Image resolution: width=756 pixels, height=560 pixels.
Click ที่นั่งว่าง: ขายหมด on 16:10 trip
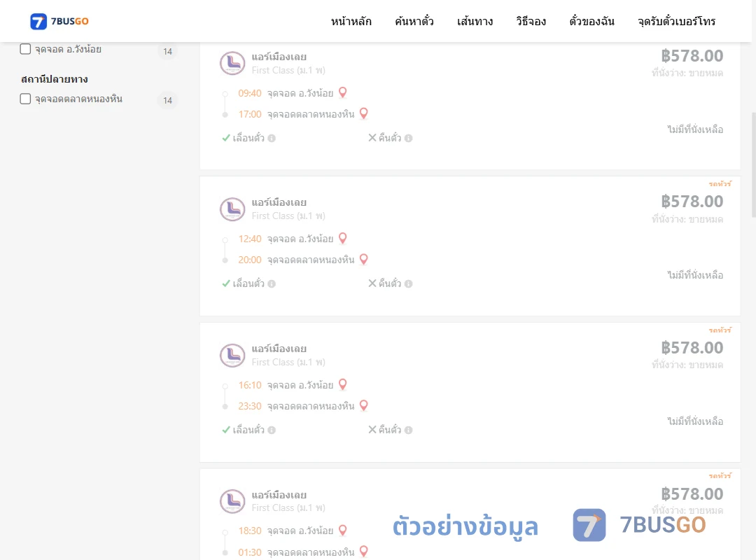pos(687,365)
